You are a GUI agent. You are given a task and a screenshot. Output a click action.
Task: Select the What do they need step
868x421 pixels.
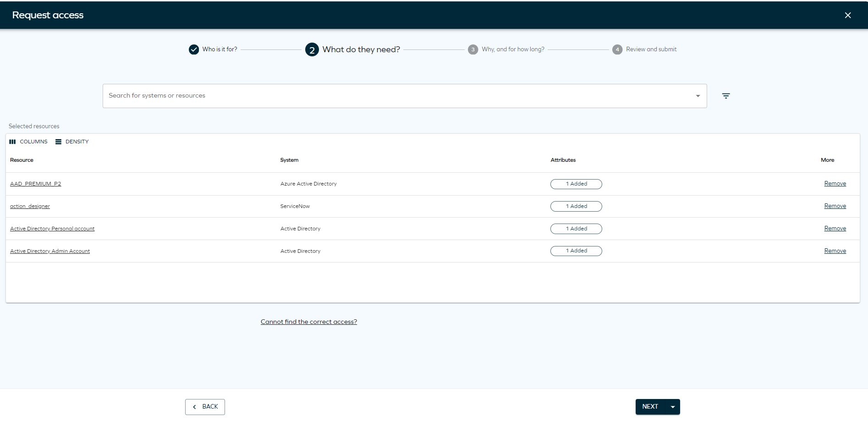[352, 49]
